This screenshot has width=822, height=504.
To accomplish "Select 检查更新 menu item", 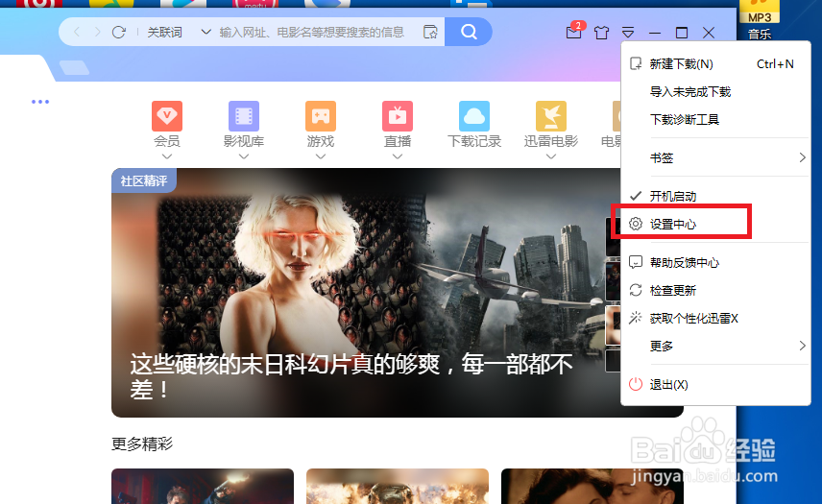I will 715,290.
